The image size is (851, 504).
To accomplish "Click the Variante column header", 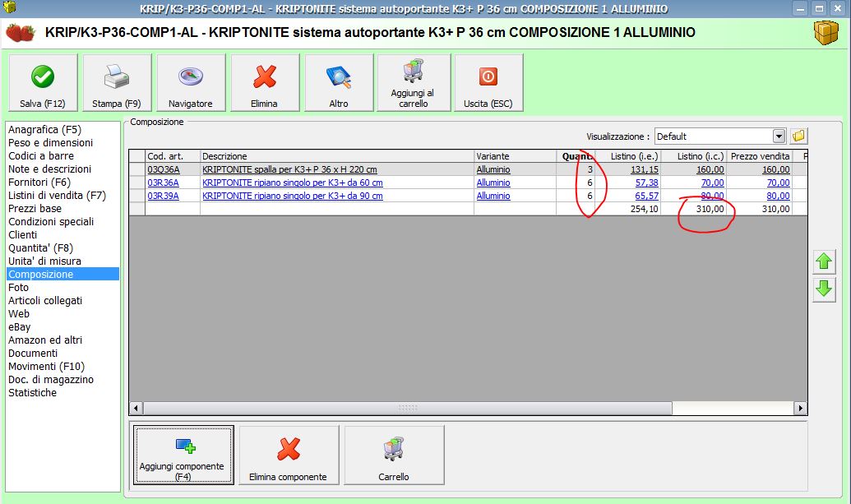I will pyautogui.click(x=515, y=156).
